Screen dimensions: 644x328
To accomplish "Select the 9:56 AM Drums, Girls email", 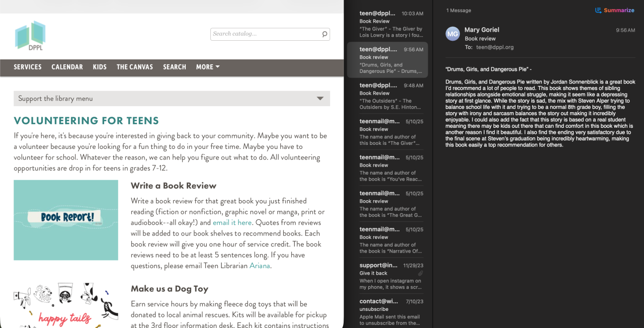I will pyautogui.click(x=387, y=60).
